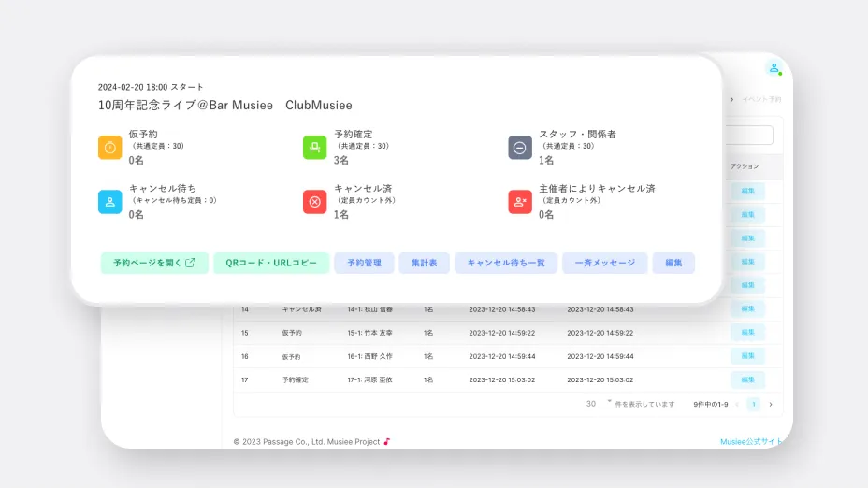Select page 1 in the pagination
Image resolution: width=868 pixels, height=501 pixels.
[754, 404]
